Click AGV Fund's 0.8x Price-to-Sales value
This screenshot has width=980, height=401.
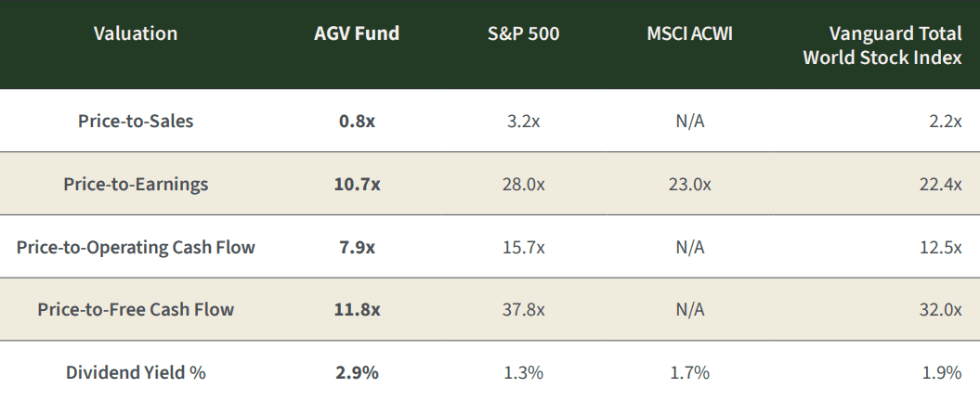tap(357, 121)
